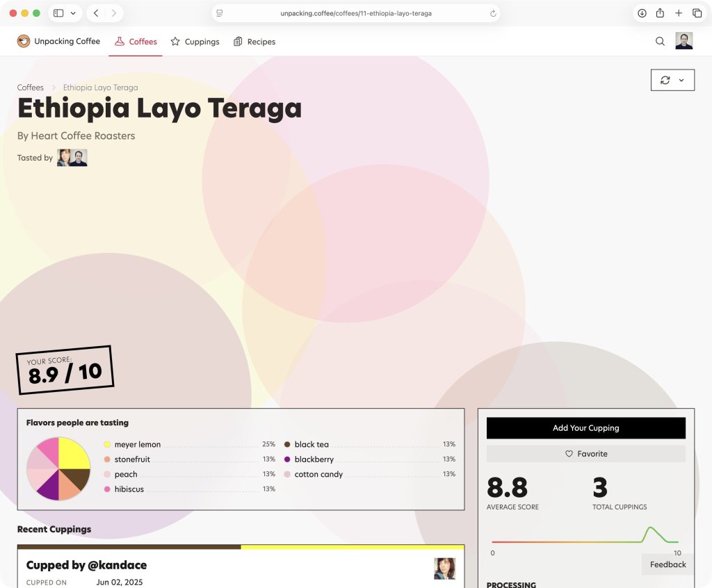Click the Safari address bar
The height and width of the screenshot is (588, 712).
tap(355, 13)
